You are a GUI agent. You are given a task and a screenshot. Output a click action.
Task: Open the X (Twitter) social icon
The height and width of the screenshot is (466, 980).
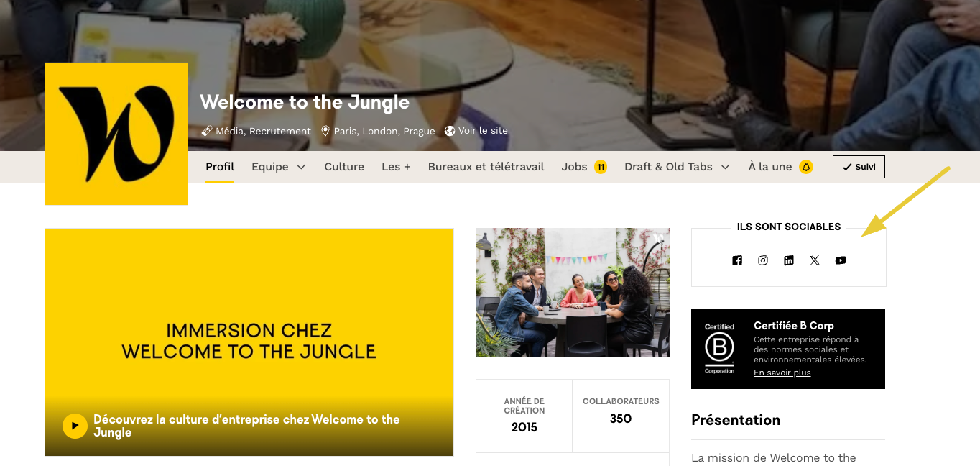[815, 260]
